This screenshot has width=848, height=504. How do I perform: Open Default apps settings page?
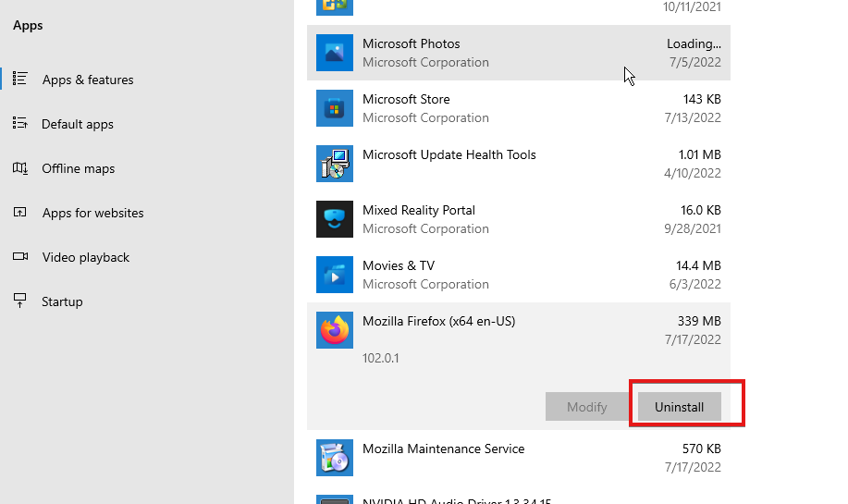78,124
